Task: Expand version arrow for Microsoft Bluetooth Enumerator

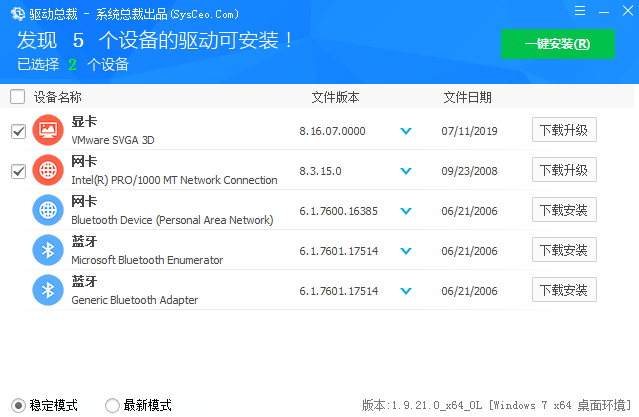Action: [406, 251]
